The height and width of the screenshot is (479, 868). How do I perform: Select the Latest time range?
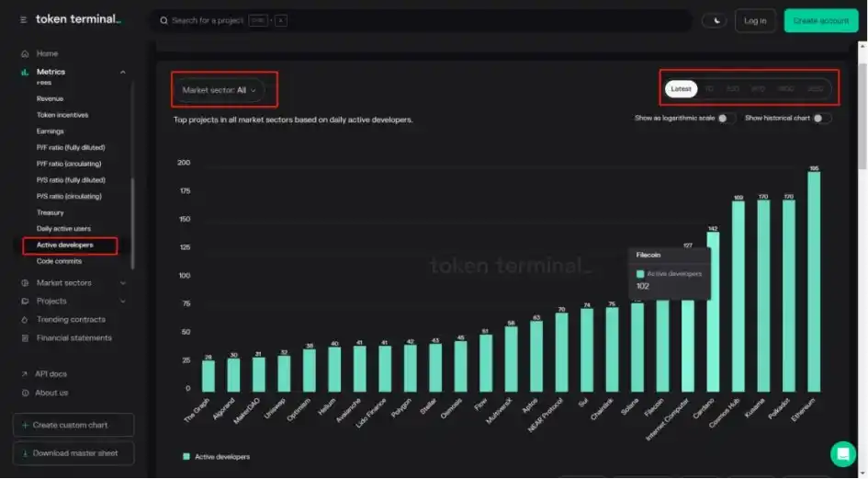tap(681, 88)
